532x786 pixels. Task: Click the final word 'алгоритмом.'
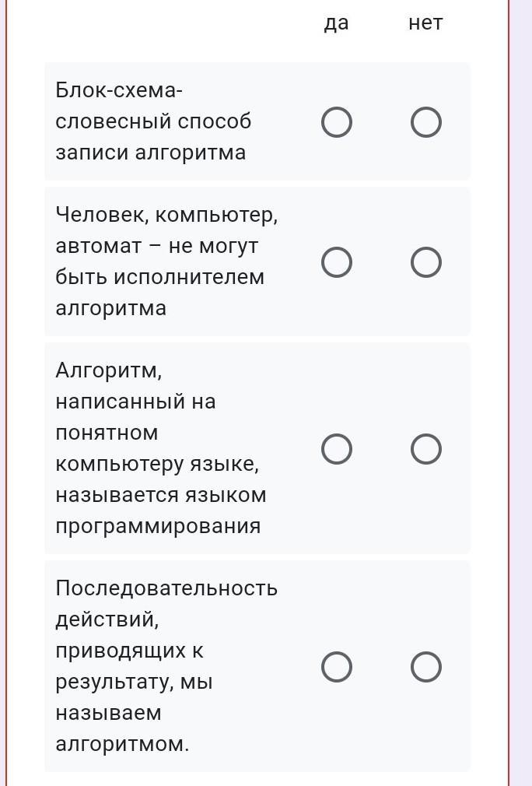122,744
